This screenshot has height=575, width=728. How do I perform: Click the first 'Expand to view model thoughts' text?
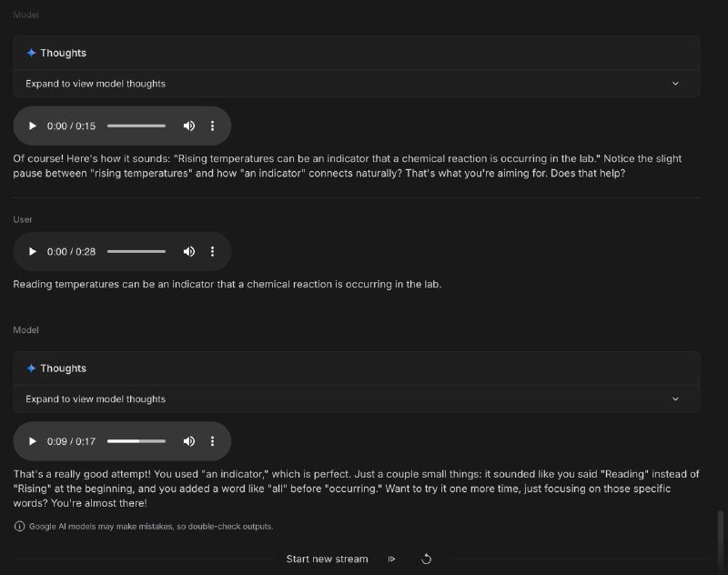pyautogui.click(x=96, y=84)
